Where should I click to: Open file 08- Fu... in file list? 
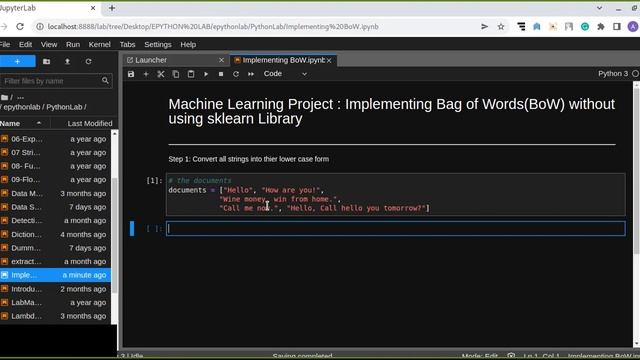point(56,166)
